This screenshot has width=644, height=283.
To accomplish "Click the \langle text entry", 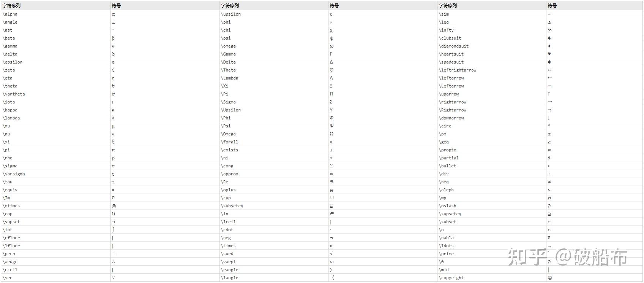I will point(229,278).
